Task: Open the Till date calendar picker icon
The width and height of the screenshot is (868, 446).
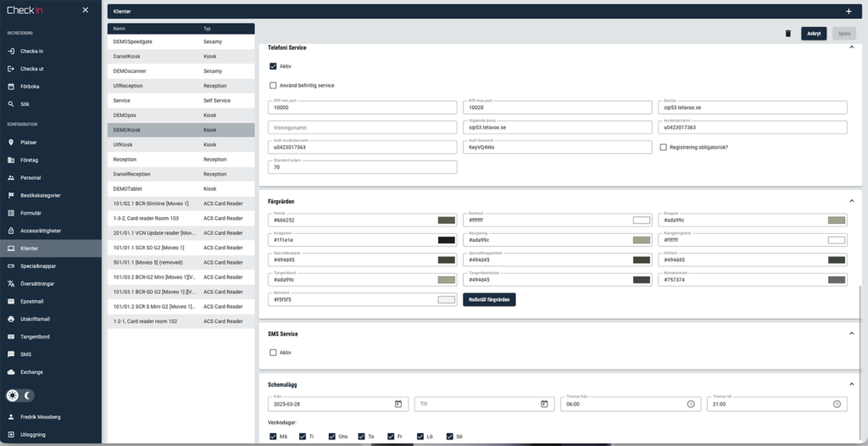Action: coord(544,404)
